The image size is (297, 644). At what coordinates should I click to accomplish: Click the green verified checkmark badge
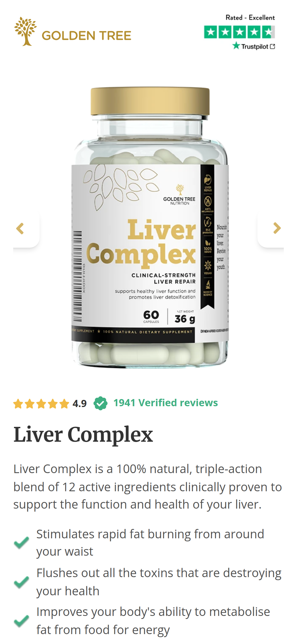[x=100, y=403]
